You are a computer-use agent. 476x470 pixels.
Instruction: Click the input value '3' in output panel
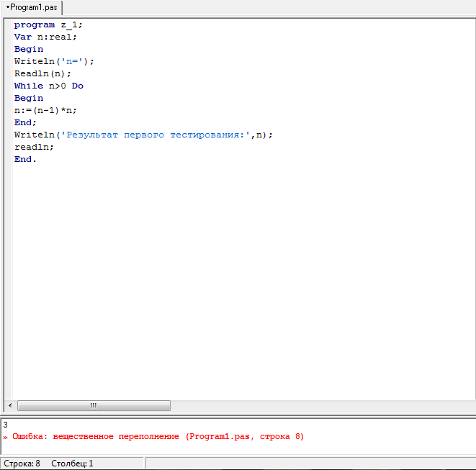pos(5,425)
